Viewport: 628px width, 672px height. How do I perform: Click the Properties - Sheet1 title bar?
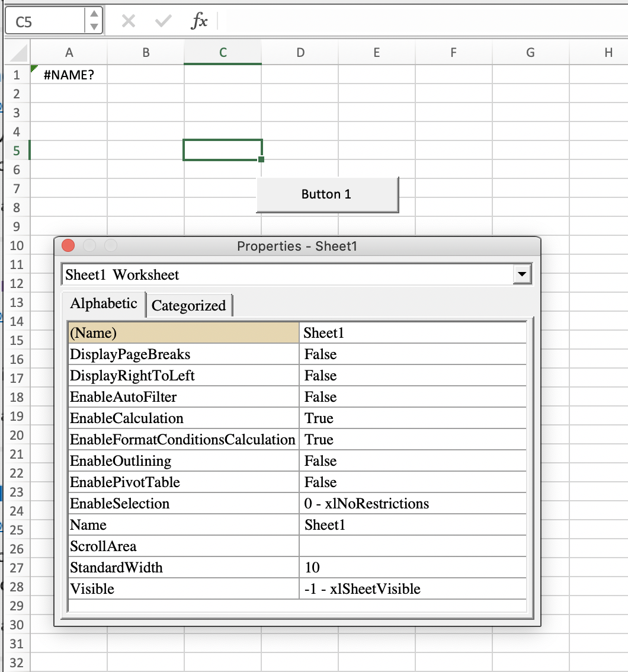pyautogui.click(x=297, y=246)
